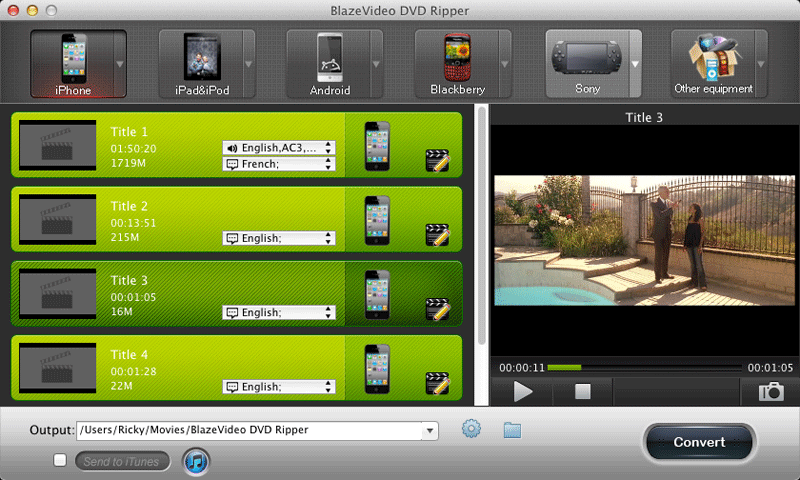Edit Title 2 with clapperboard pencil icon

(438, 235)
